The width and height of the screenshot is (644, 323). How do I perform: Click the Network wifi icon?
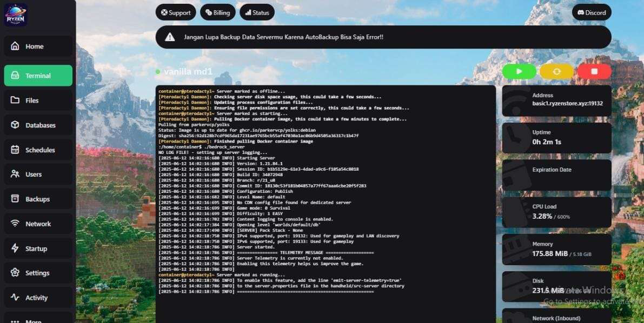tap(15, 224)
